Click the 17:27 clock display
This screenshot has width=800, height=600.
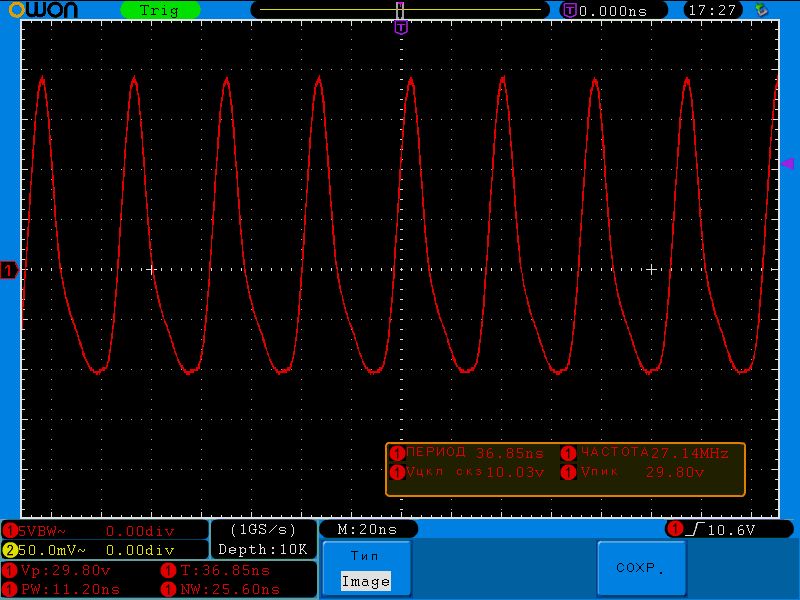coord(712,10)
